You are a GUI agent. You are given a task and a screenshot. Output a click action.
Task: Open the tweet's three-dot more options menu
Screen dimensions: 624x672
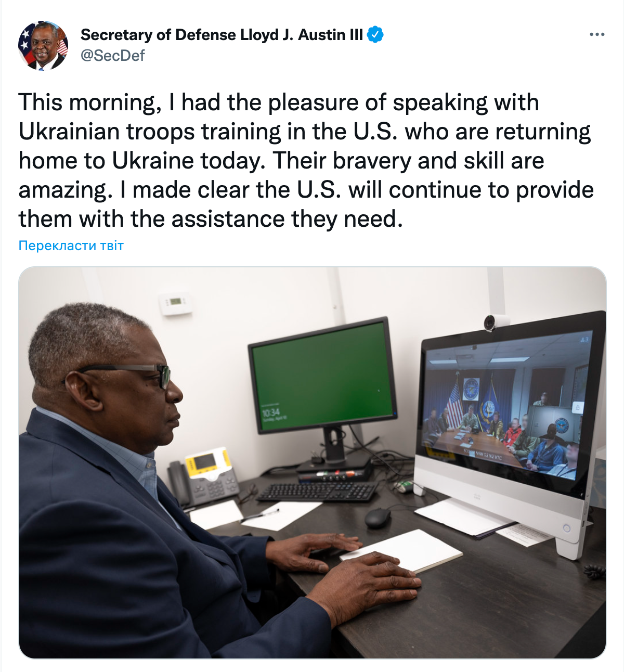[596, 35]
